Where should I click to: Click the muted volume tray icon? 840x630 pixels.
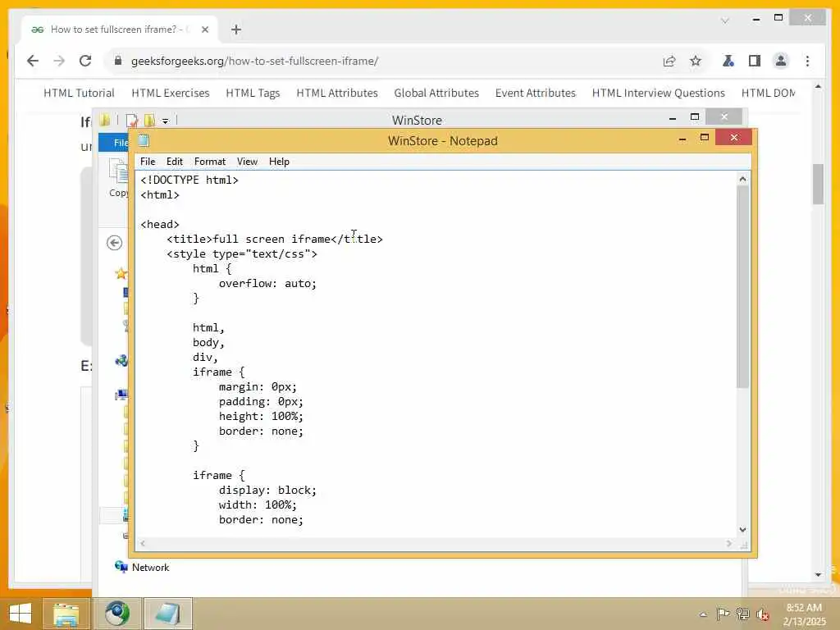click(x=762, y=614)
